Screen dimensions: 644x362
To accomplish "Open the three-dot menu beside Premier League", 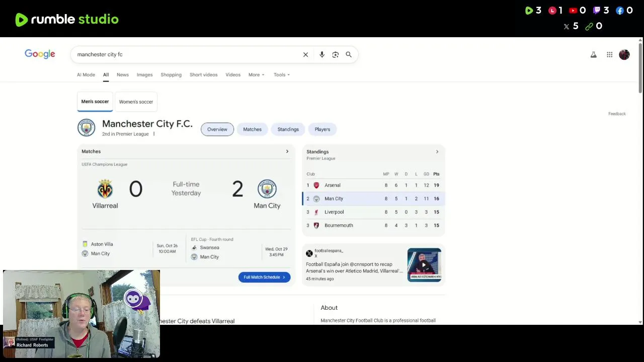I will (154, 134).
